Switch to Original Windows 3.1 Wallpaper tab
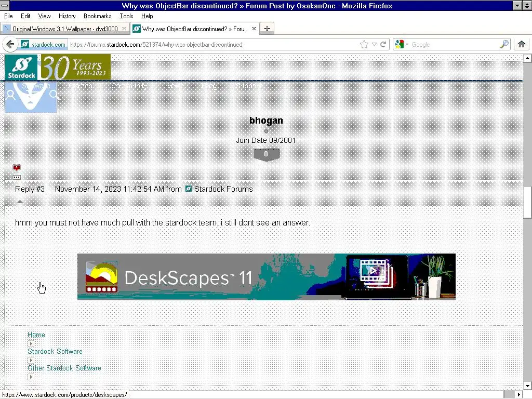Viewport: 532px width, 399px height. pos(65,29)
